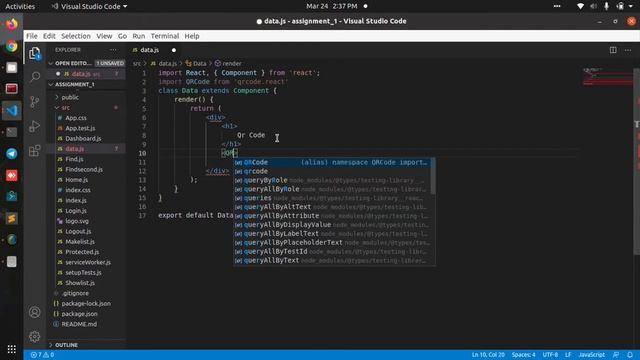Open the Manage gear icon
Screen dimensions: 640x360
(35, 337)
